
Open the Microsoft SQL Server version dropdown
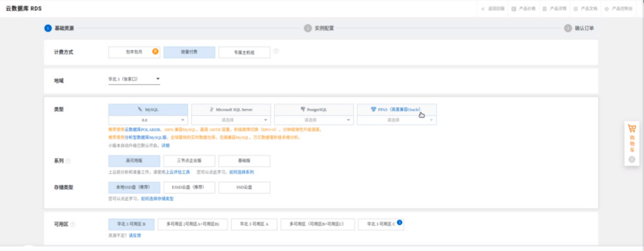(231, 120)
